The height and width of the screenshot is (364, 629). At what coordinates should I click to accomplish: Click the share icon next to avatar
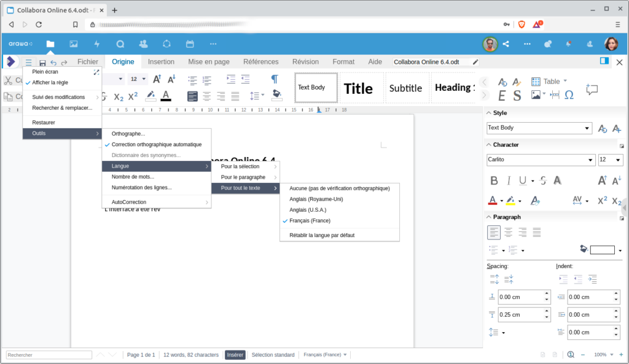click(506, 44)
